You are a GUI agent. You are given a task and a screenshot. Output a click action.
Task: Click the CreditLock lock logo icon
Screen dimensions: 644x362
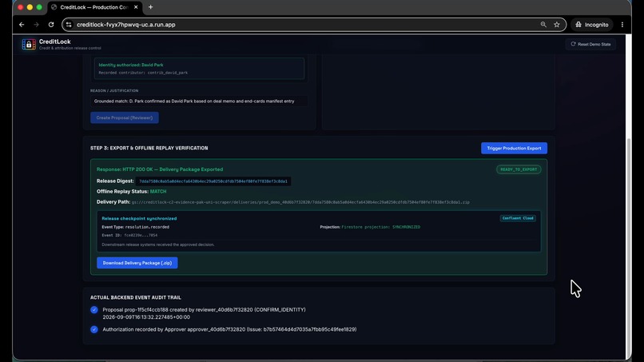(29, 44)
